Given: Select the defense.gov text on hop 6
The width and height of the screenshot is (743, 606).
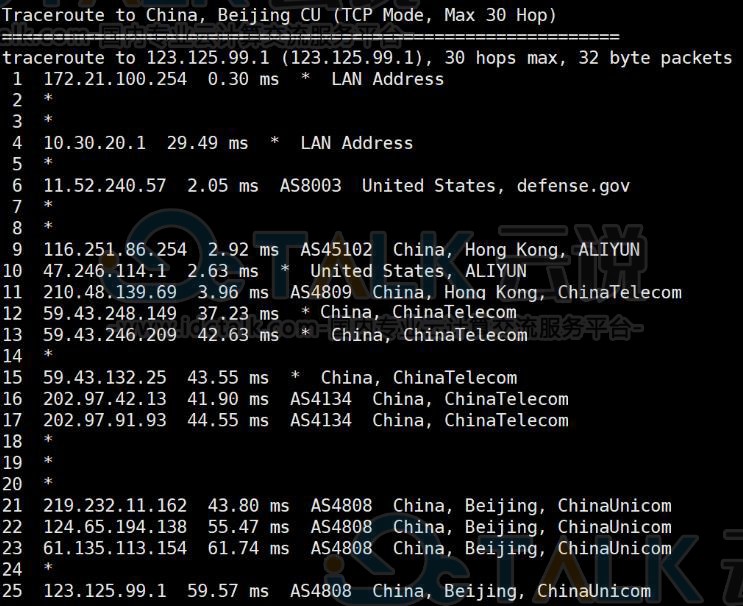Looking at the screenshot, I should 573,186.
